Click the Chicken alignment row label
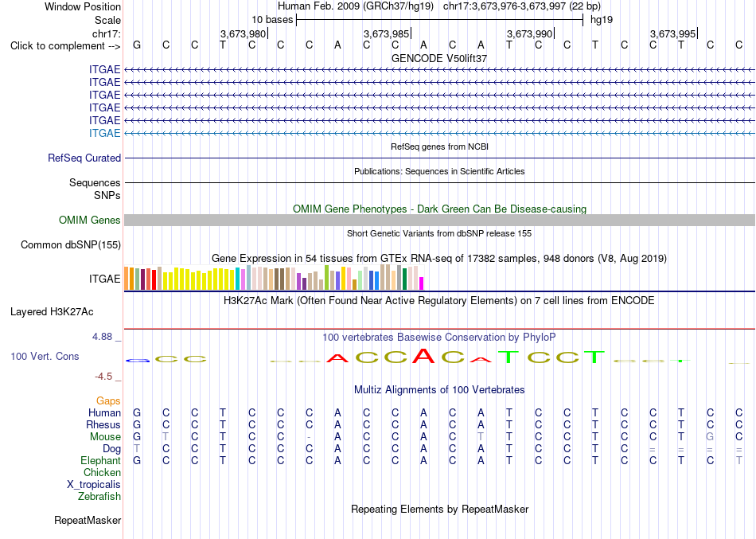The height and width of the screenshot is (539, 756). (102, 472)
